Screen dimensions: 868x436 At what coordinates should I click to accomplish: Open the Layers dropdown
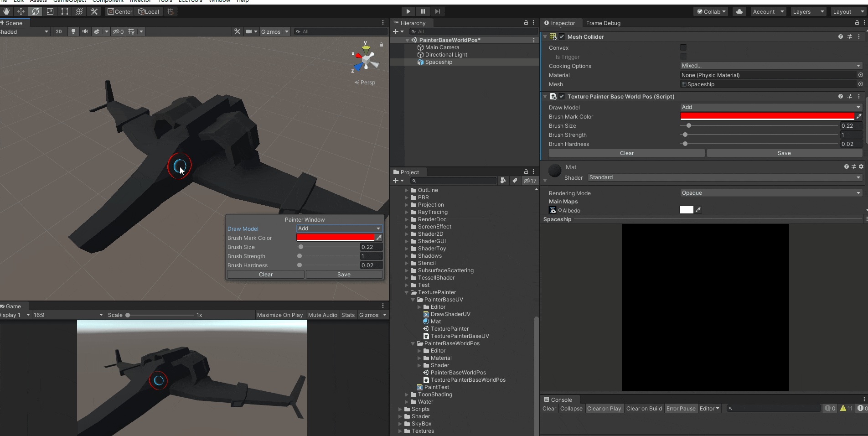(x=809, y=11)
